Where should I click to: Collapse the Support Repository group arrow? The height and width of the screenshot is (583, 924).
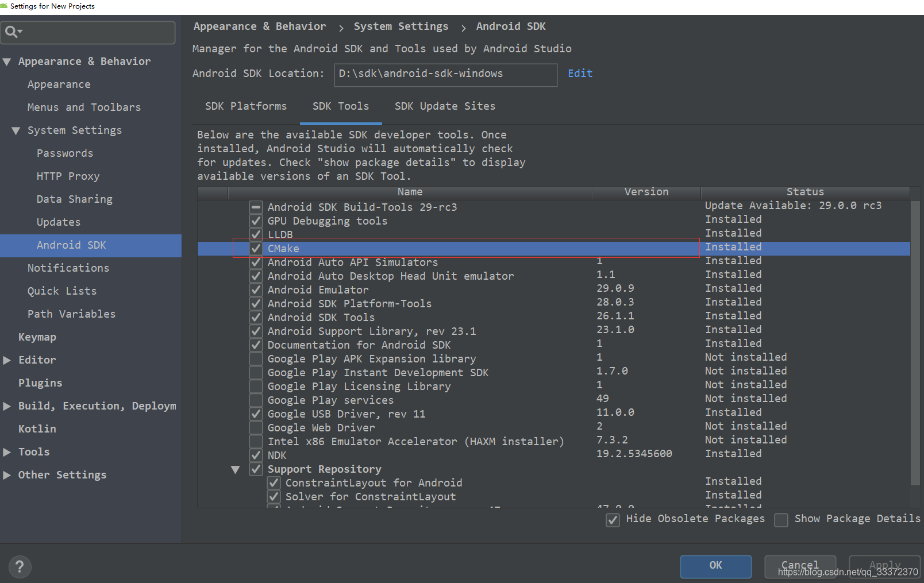click(x=235, y=469)
